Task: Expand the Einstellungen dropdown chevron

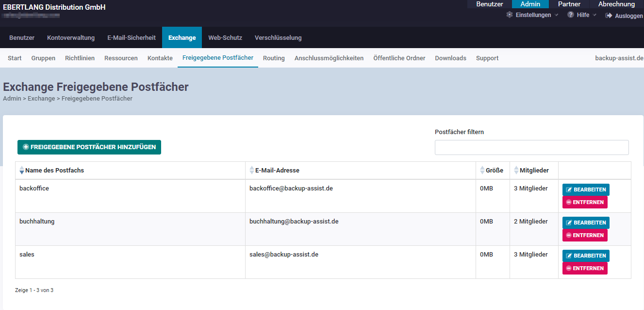Action: click(557, 15)
